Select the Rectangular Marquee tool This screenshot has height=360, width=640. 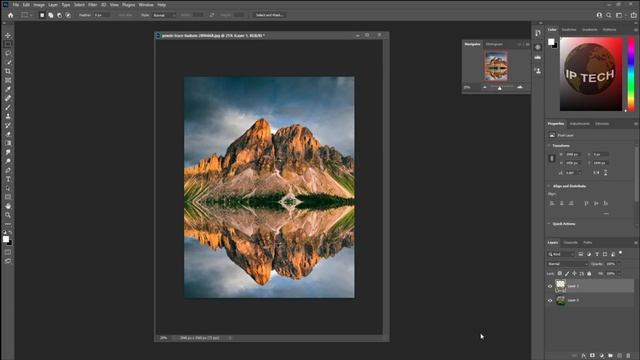pyautogui.click(x=8, y=44)
